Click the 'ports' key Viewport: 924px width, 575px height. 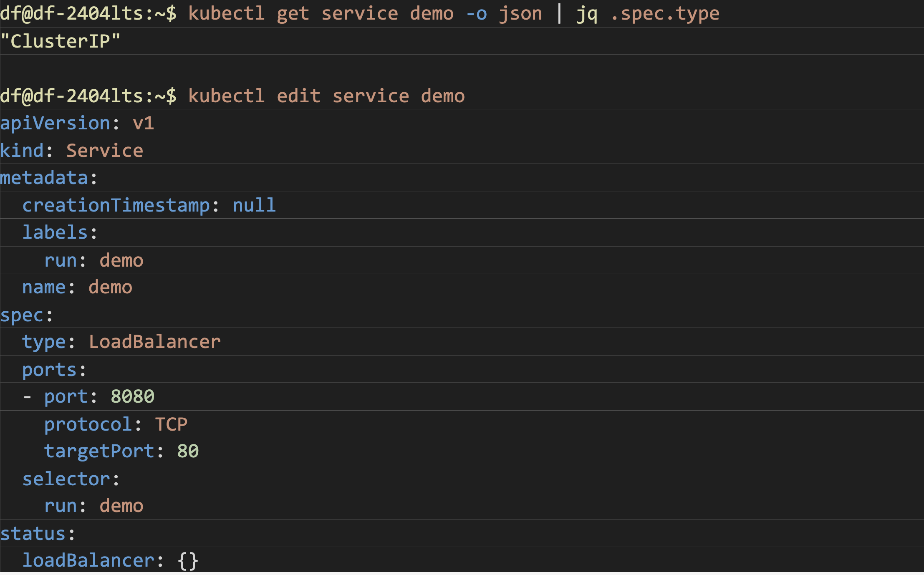tap(49, 370)
